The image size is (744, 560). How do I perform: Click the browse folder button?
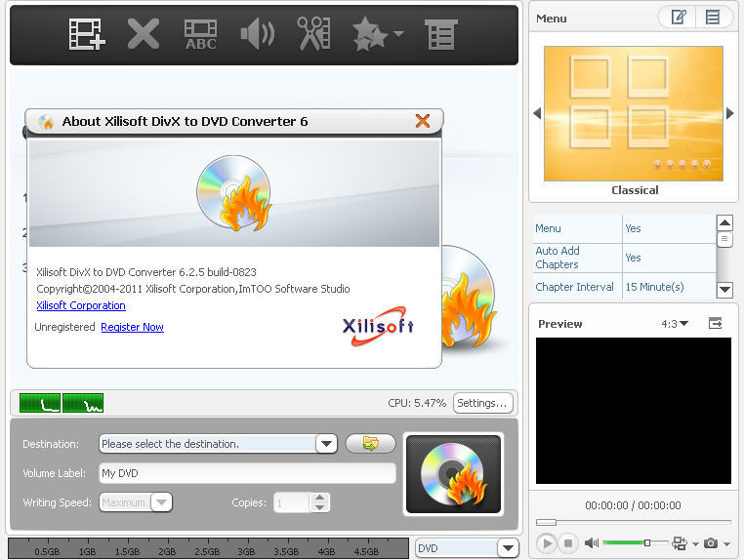click(371, 443)
